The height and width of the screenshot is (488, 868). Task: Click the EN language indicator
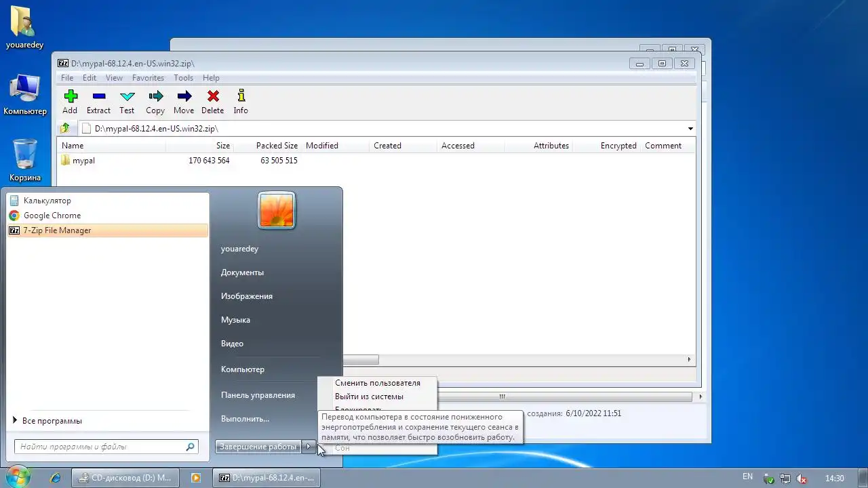pos(748,477)
